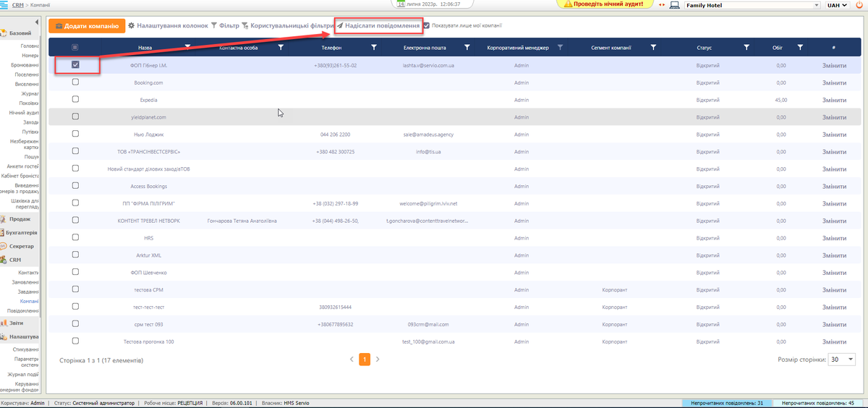Click the Сегмент компанії filter funnel
868x408 pixels.
click(653, 47)
